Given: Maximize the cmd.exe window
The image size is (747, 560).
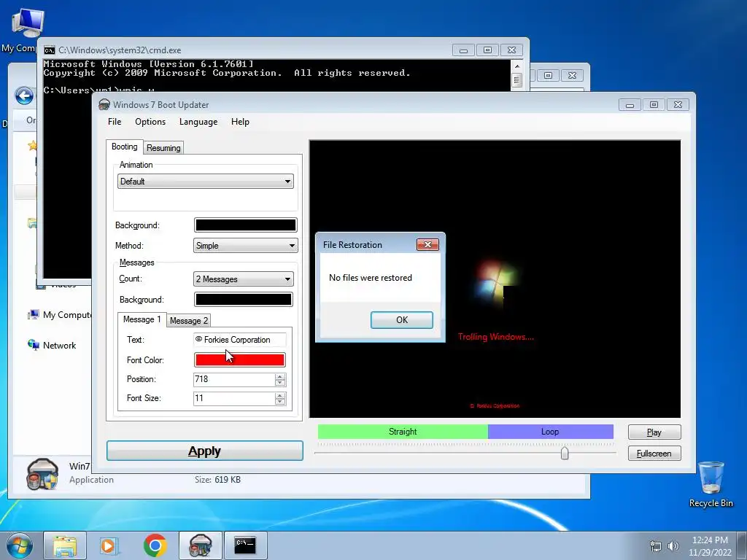Looking at the screenshot, I should (487, 50).
